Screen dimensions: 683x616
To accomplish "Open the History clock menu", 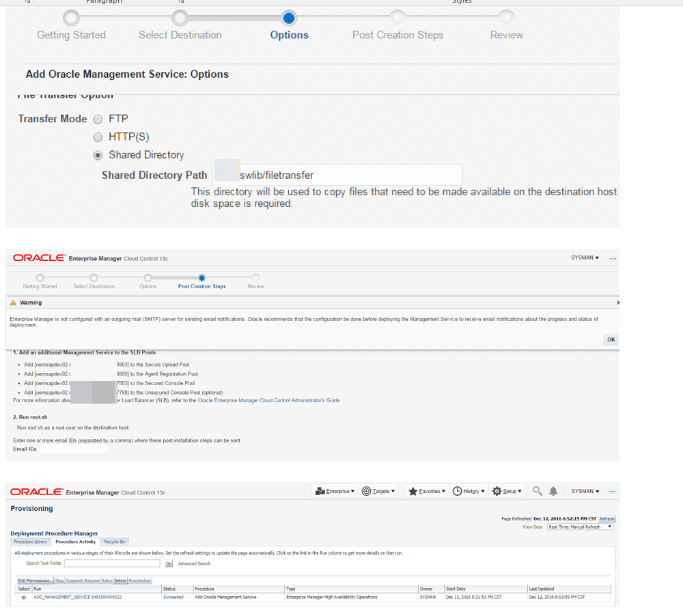I will (x=469, y=491).
